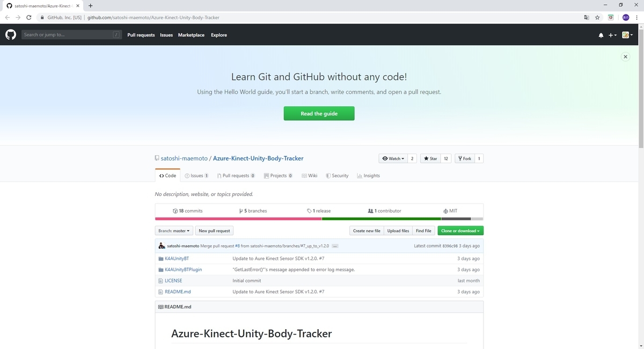Screen dimensions: 644x349
Task: Open a new browser tab
Action: (x=90, y=6)
